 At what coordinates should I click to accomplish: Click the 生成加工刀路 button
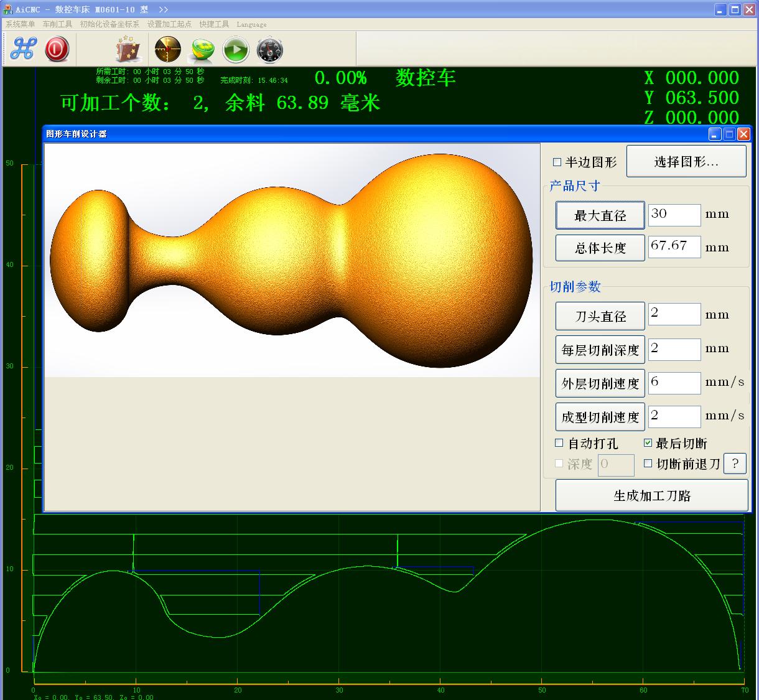pos(651,496)
